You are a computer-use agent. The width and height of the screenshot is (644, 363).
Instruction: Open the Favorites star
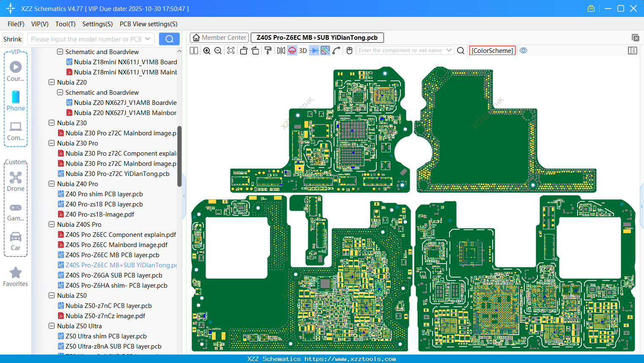click(16, 277)
